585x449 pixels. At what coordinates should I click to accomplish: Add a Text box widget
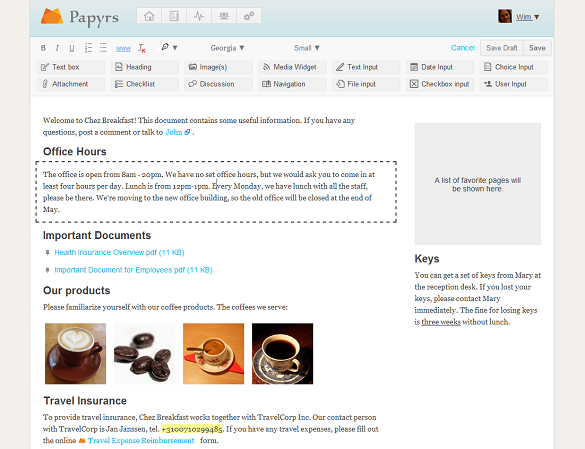click(x=71, y=67)
